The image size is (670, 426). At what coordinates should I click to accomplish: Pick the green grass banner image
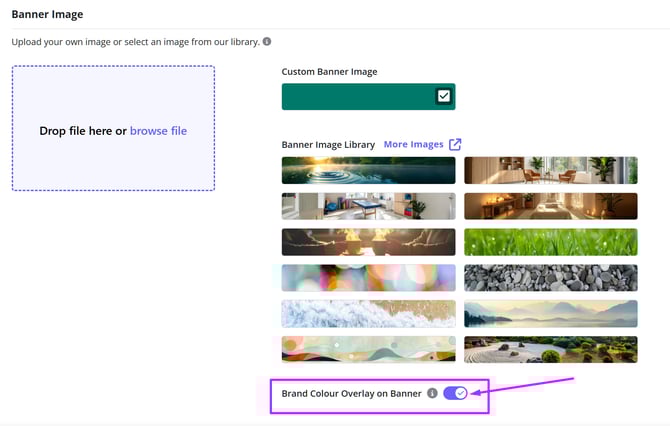pos(550,242)
